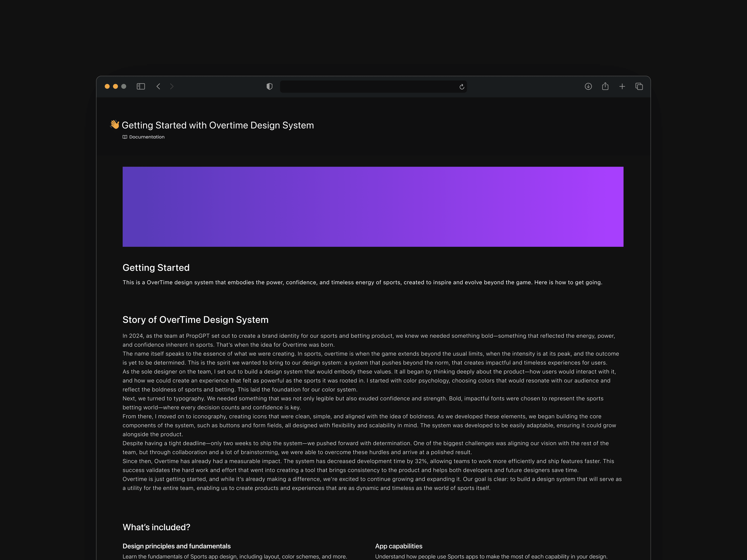
Task: Click the paragraph starting 'Since then, Overtime has already'
Action: click(x=368, y=465)
